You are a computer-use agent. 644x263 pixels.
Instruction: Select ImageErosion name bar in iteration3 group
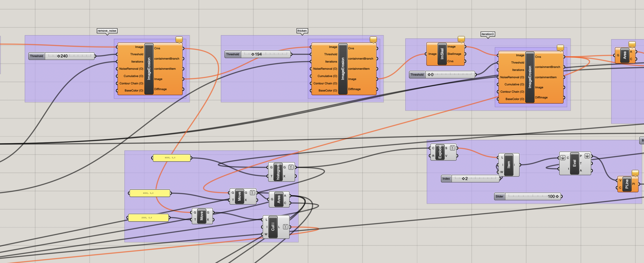click(x=530, y=77)
